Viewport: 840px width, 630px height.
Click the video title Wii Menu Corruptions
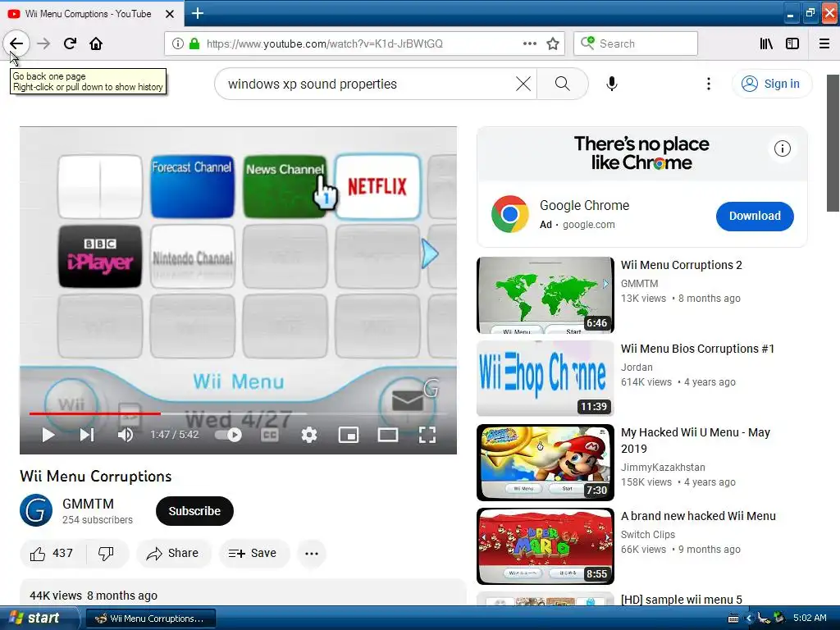point(95,476)
